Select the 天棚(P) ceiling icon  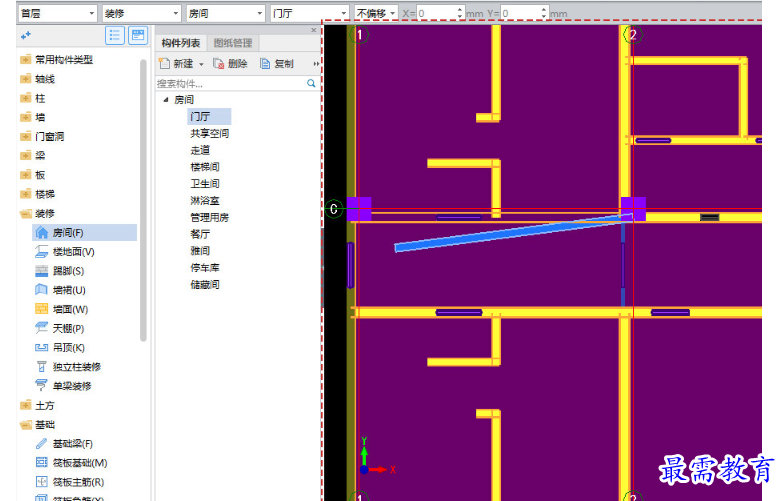coord(42,328)
